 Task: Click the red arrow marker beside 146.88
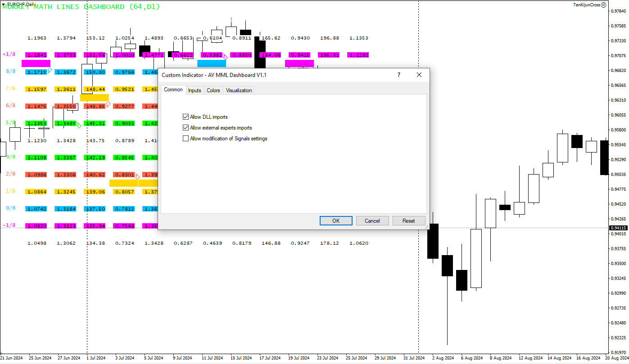coord(108,104)
